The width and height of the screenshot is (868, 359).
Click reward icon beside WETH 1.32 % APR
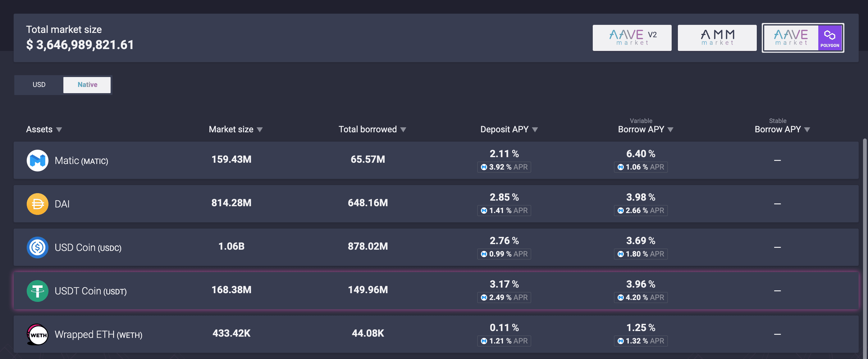pyautogui.click(x=620, y=341)
